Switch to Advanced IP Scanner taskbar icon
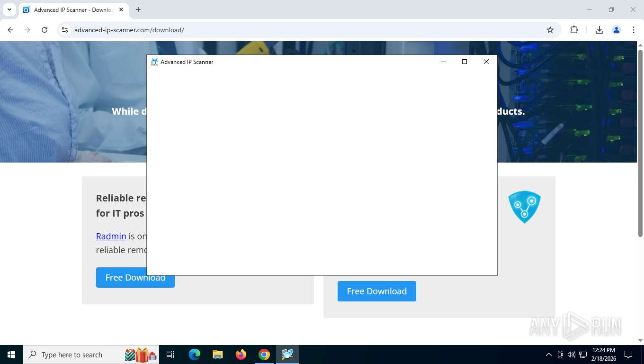This screenshot has width=644, height=364. (287, 355)
